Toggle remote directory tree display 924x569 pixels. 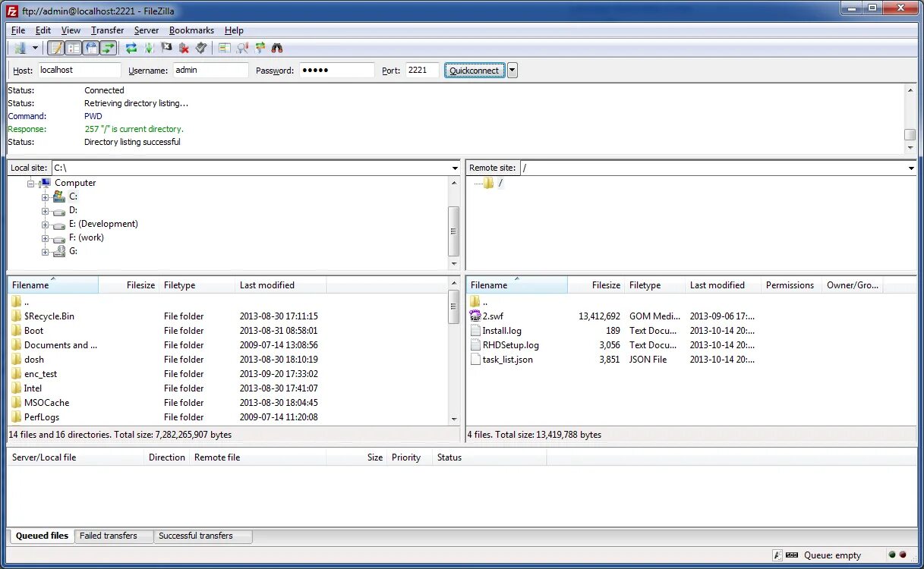point(91,48)
